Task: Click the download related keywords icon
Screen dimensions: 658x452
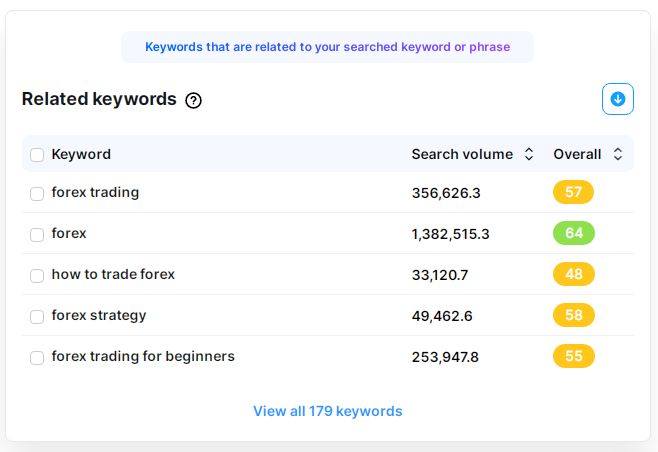Action: (618, 99)
